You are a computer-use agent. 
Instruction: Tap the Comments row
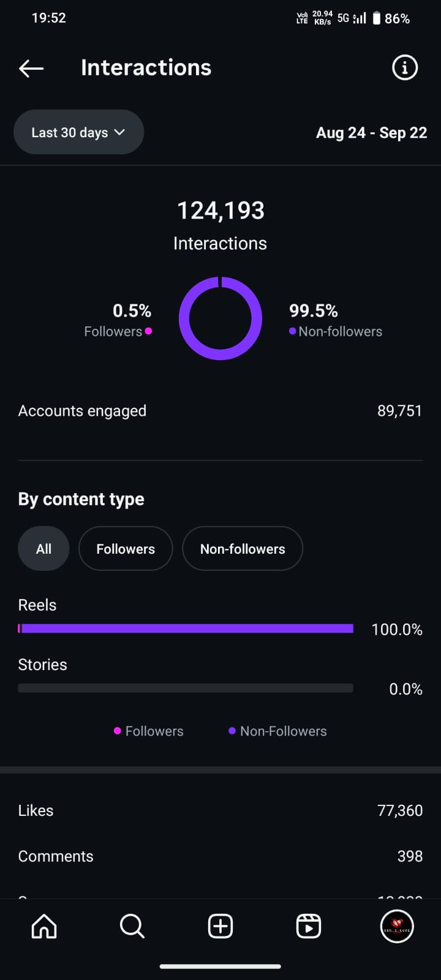(221, 856)
